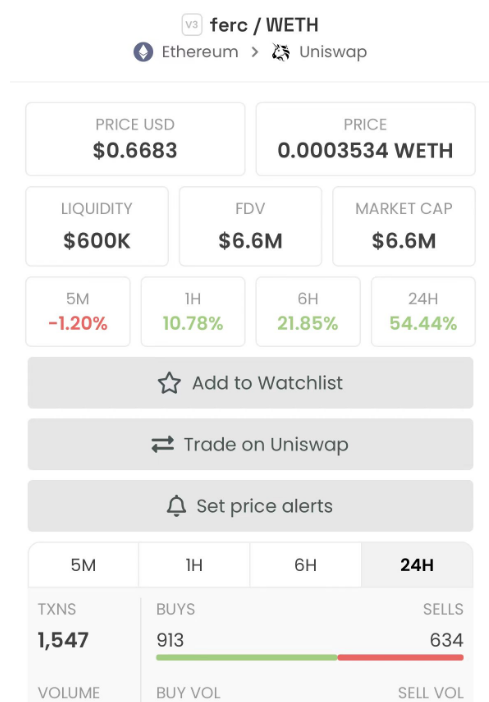Open Trade on Uniswap button
The height and width of the screenshot is (702, 489).
[x=250, y=444]
